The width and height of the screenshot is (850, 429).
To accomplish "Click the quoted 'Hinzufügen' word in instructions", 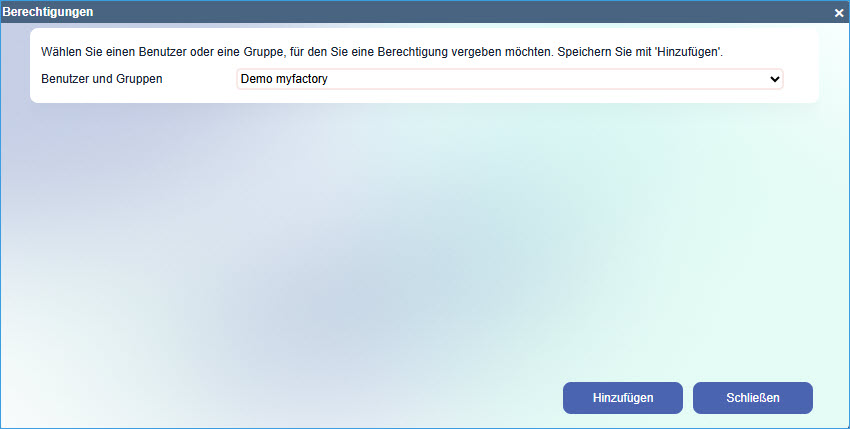I will click(691, 50).
